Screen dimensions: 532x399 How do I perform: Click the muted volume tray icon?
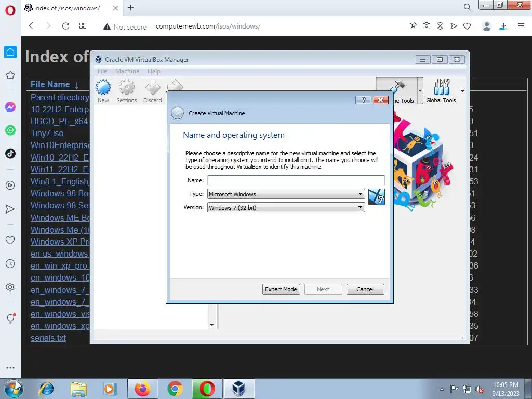click(480, 390)
